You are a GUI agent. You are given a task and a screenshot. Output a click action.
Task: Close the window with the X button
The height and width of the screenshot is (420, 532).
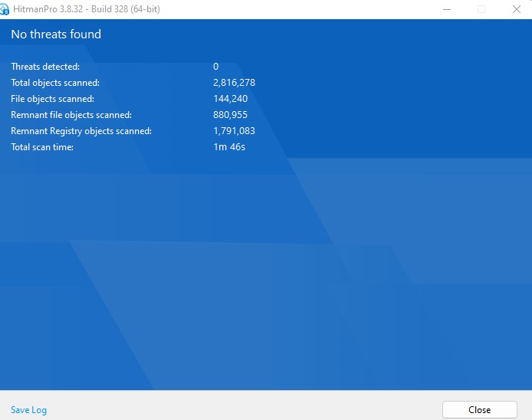(x=517, y=9)
